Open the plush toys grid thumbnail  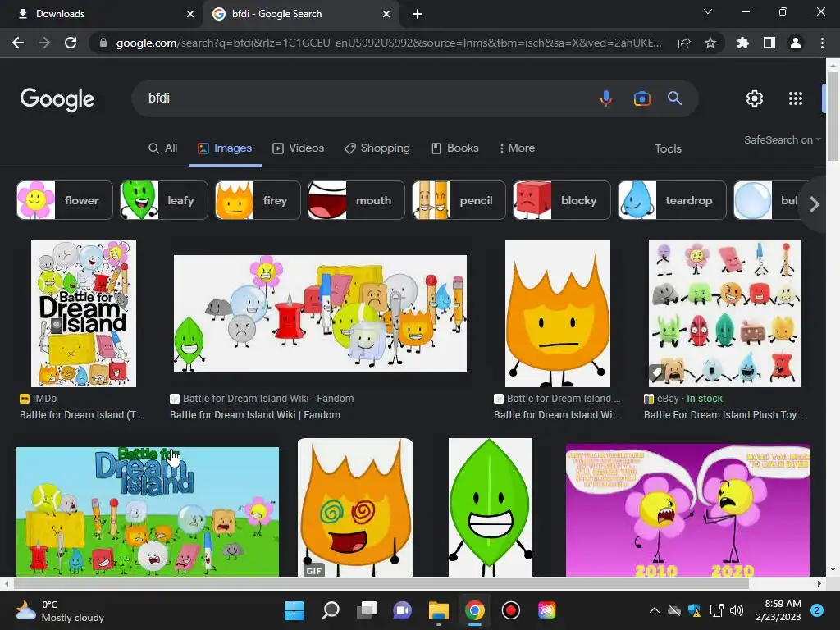point(725,313)
